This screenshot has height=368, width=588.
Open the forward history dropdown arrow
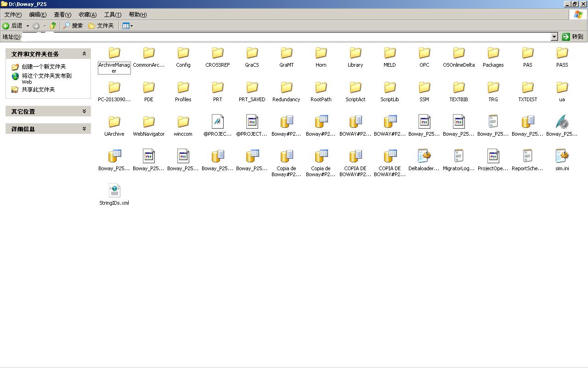(x=45, y=26)
